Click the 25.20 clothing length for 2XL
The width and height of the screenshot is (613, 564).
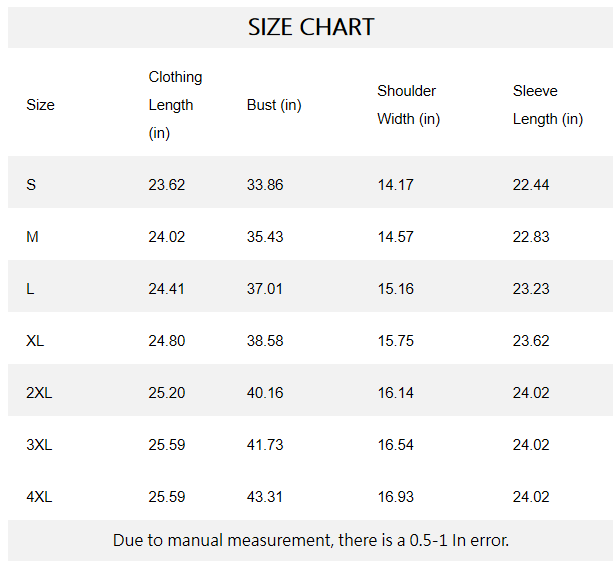(167, 393)
